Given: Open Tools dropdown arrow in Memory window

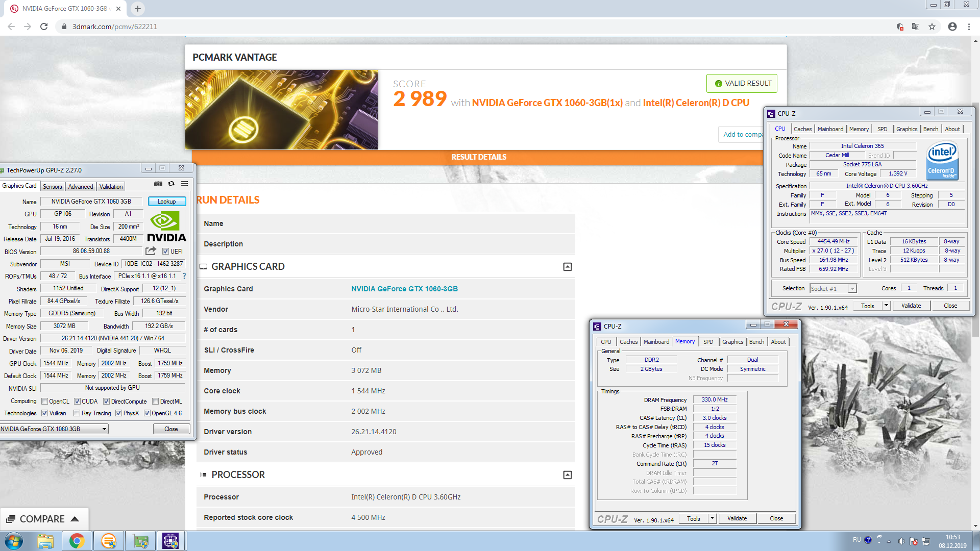Looking at the screenshot, I should (x=712, y=518).
